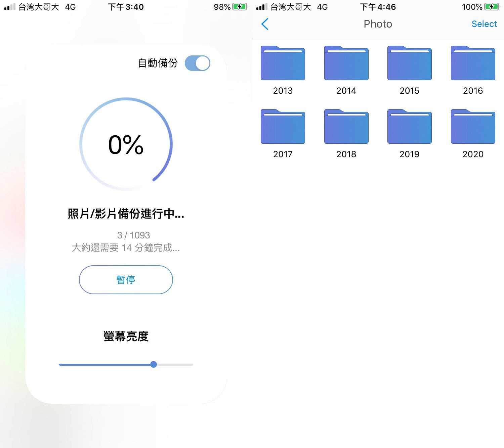This screenshot has height=448, width=504.
Task: Open the 2013 photo folder
Action: click(283, 63)
